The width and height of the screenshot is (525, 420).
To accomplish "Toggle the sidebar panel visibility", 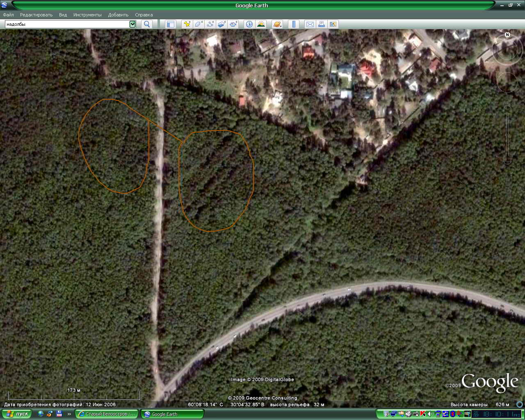I will point(170,24).
